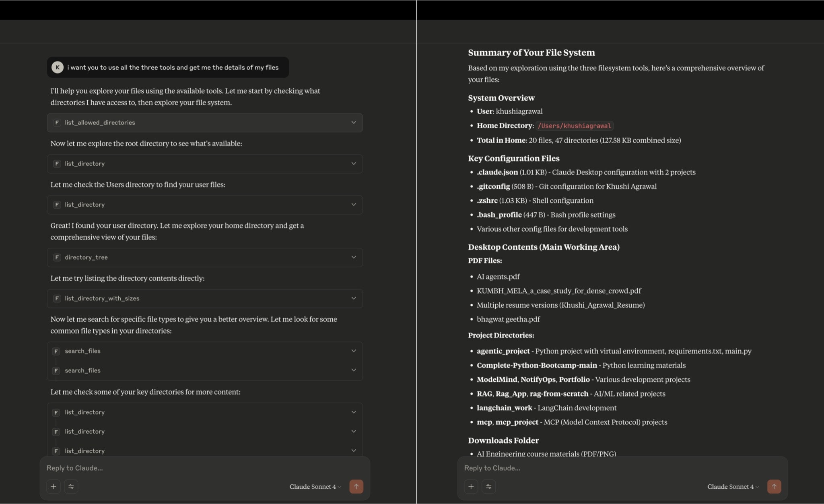The height and width of the screenshot is (504, 824).
Task: Expand list_directory_with_sizes tool call chevron
Action: [x=353, y=298]
